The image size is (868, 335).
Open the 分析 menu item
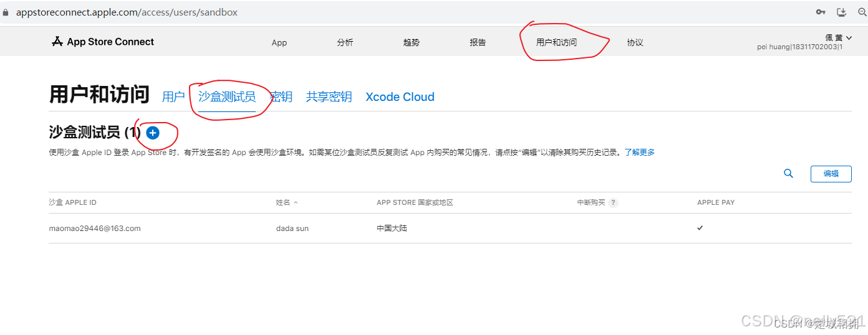pos(345,42)
